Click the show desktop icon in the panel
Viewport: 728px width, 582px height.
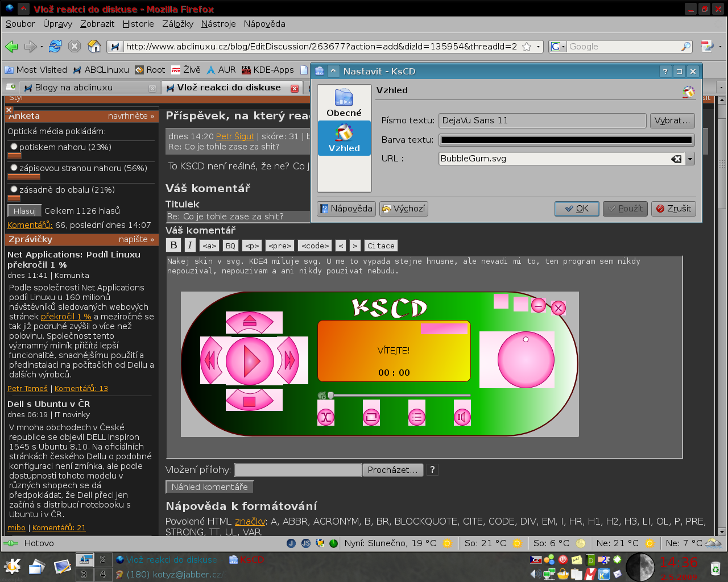click(x=61, y=566)
